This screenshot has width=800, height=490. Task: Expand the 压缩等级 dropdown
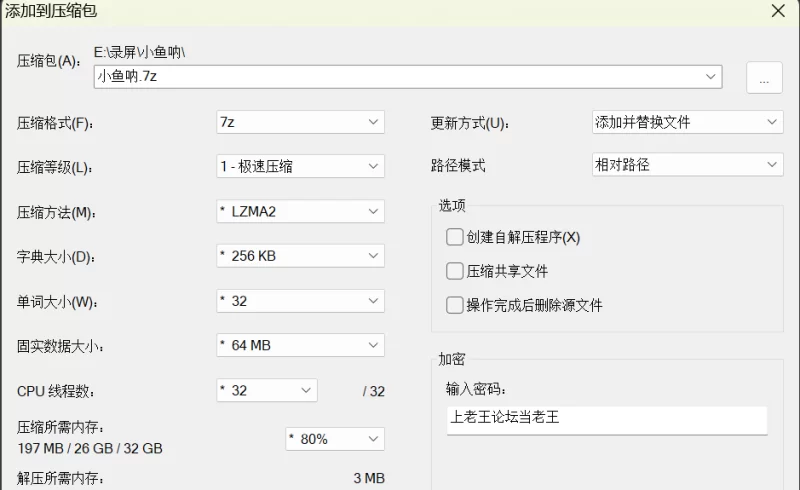(300, 166)
